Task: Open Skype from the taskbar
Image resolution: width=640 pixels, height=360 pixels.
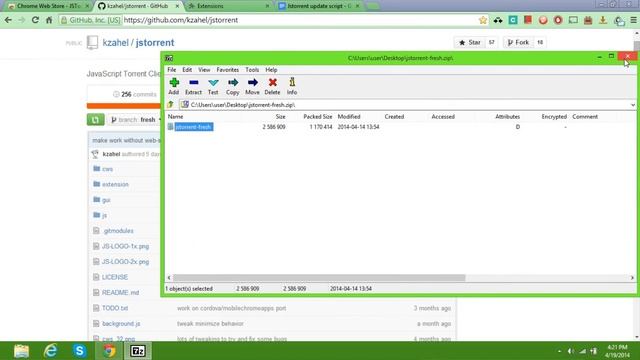Action: coord(80,351)
